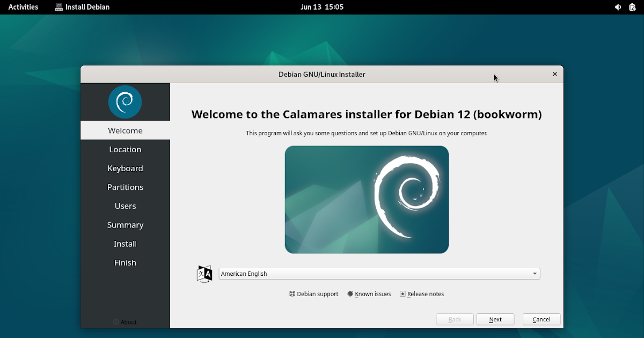Viewport: 644px width, 338px height.
Task: Select the Summary step
Action: [x=125, y=224]
